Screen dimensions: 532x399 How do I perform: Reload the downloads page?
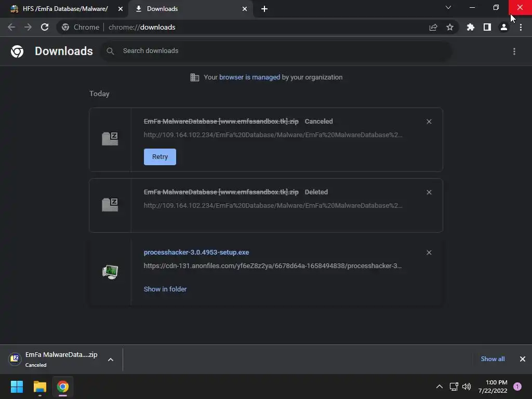tap(45, 27)
